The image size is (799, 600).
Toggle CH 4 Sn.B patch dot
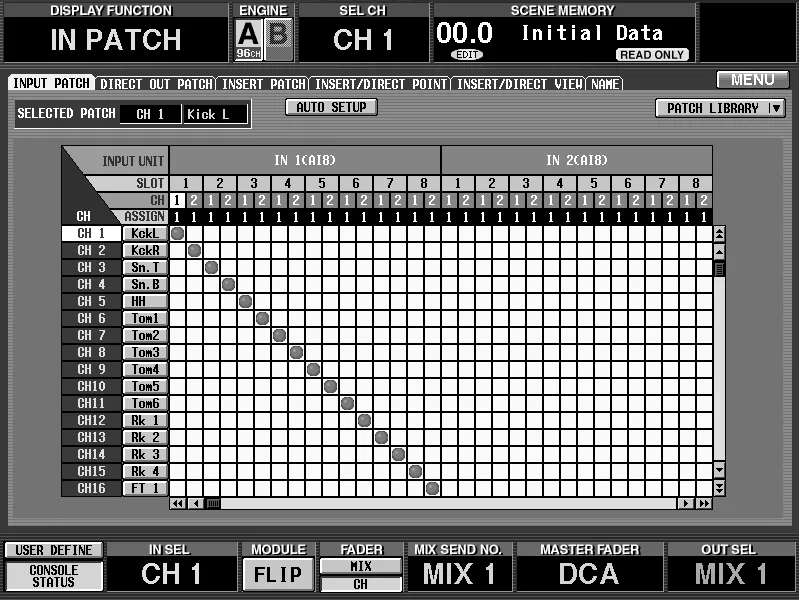(228, 284)
